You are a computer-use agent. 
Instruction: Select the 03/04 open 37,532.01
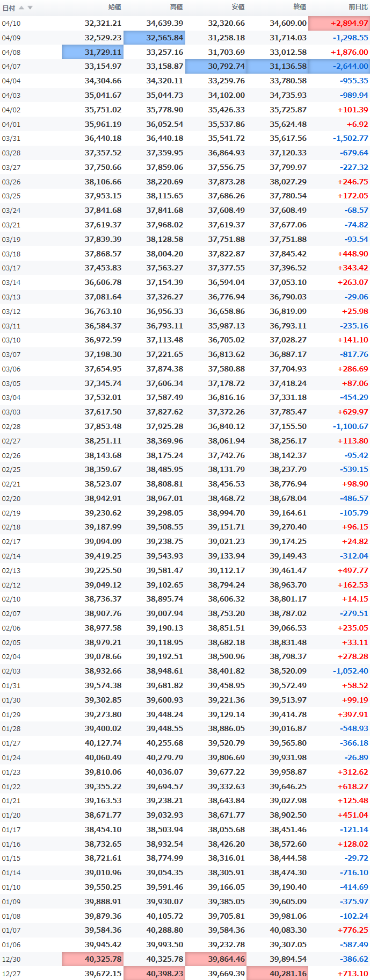point(103,397)
